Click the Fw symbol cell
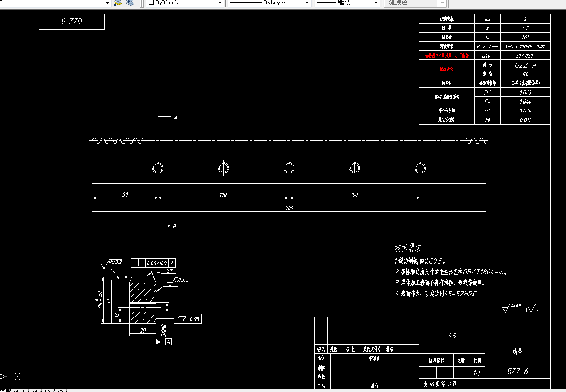Image resolution: width=566 pixels, height=392 pixels. coord(487,101)
